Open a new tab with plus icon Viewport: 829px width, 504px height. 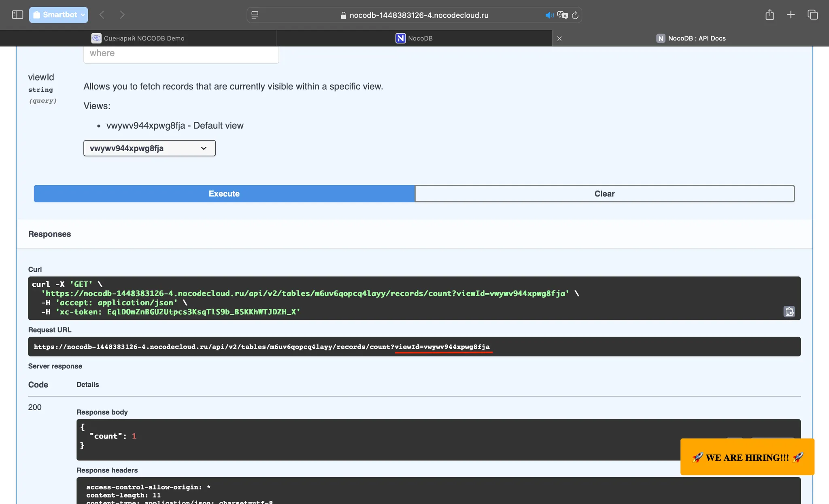(791, 15)
